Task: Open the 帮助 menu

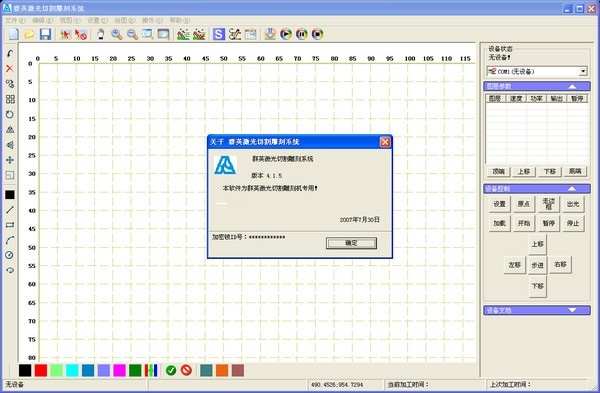Action: (x=179, y=20)
